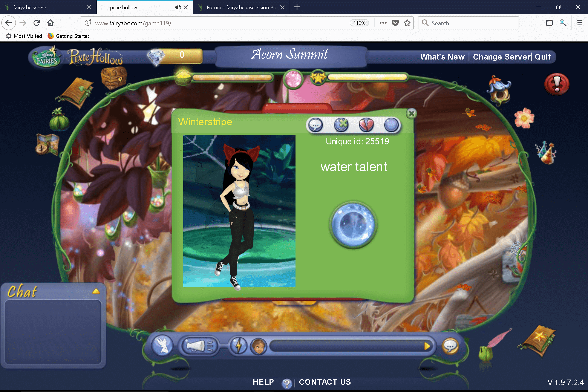588x392 pixels.
Task: Open the fairy actions menu in bottom bar
Action: pos(162,346)
